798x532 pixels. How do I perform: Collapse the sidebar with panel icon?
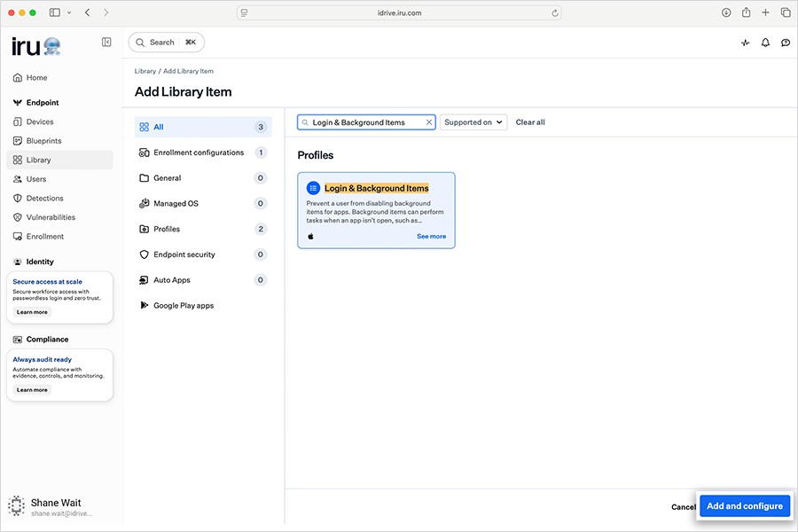(106, 43)
